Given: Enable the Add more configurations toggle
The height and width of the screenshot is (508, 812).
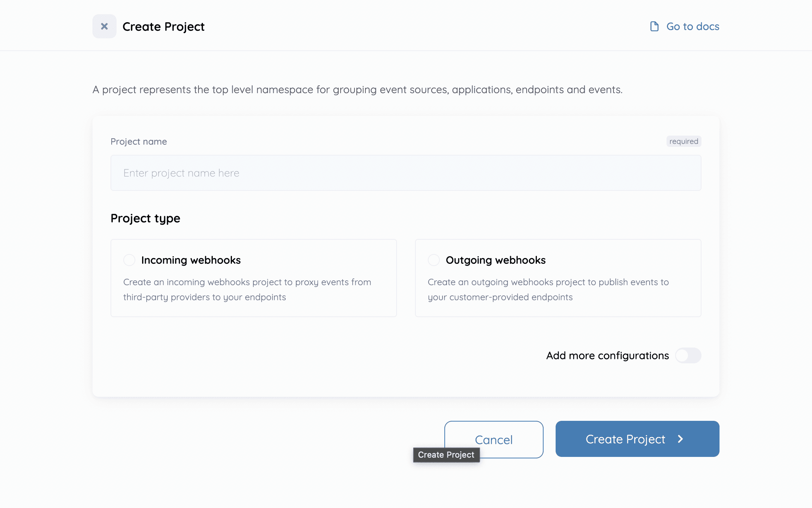Looking at the screenshot, I should coord(688,355).
